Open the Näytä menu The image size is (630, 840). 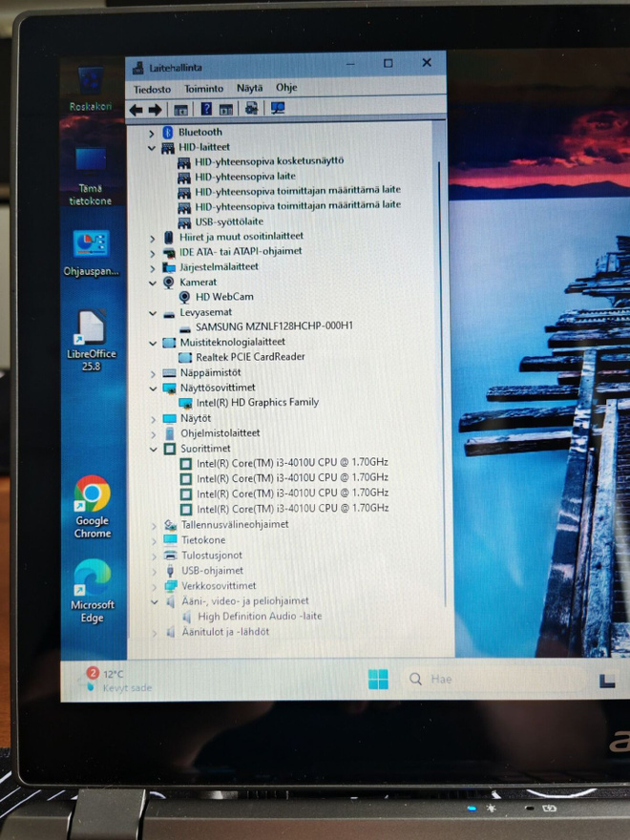coord(250,88)
